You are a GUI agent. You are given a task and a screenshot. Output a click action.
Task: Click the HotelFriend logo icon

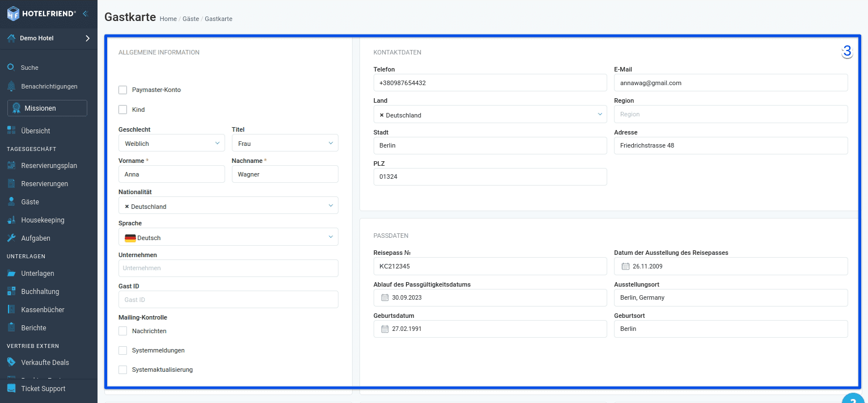[x=13, y=12]
